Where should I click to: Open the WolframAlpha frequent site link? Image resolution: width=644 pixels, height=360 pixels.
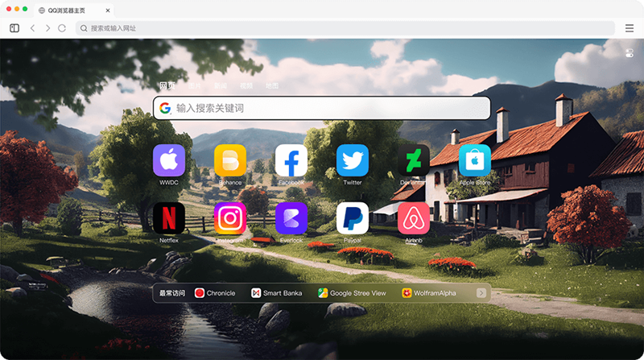coord(429,293)
